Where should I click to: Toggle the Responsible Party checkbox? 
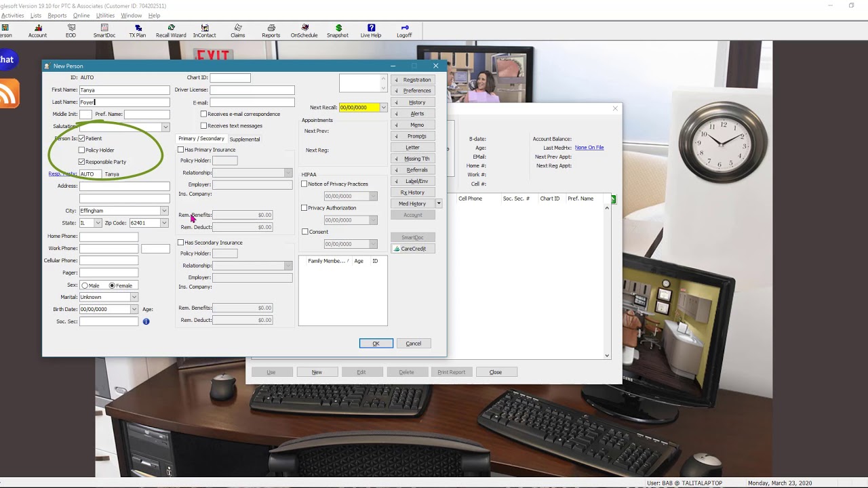[81, 162]
